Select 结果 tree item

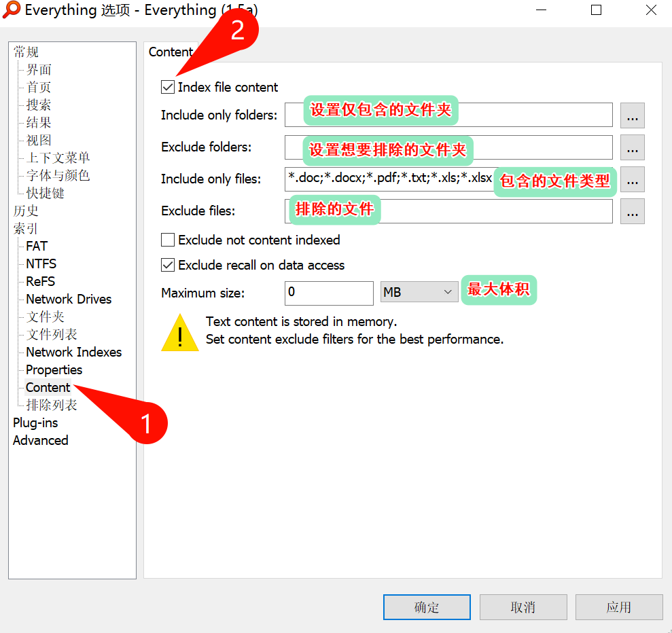(x=39, y=122)
